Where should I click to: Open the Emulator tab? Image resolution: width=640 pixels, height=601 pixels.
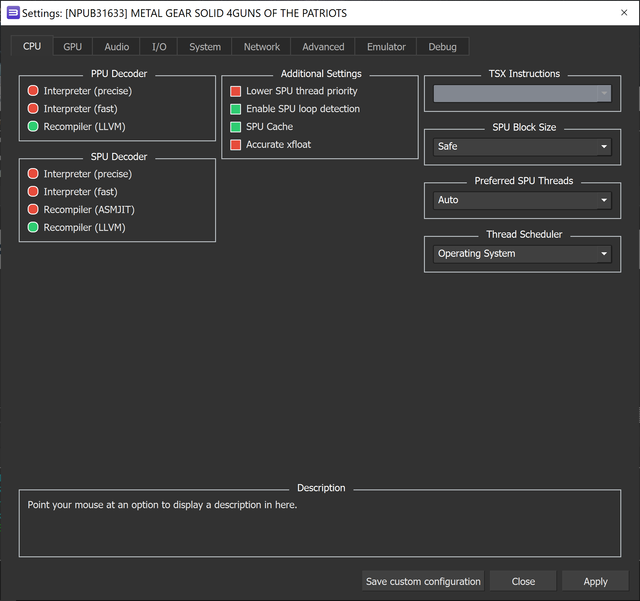coord(386,47)
